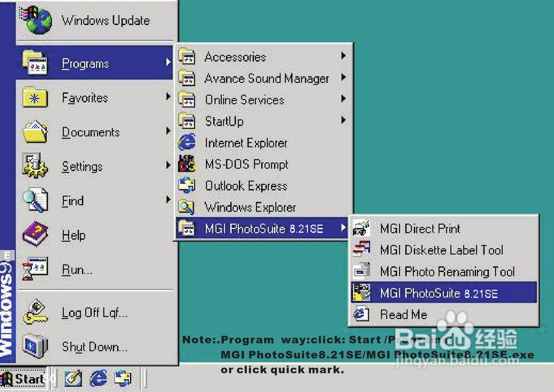Click the Accessories label
The height and width of the screenshot is (392, 554).
point(235,57)
